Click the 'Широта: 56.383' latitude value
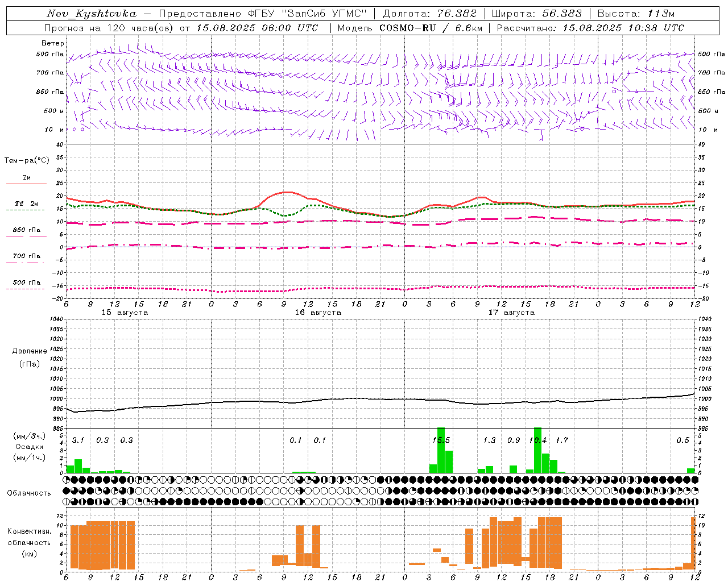This screenshot has width=728, height=582. tap(536, 14)
